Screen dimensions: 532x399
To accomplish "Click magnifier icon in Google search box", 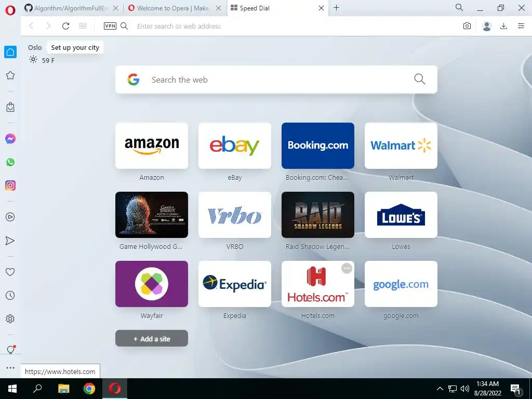I will point(419,79).
